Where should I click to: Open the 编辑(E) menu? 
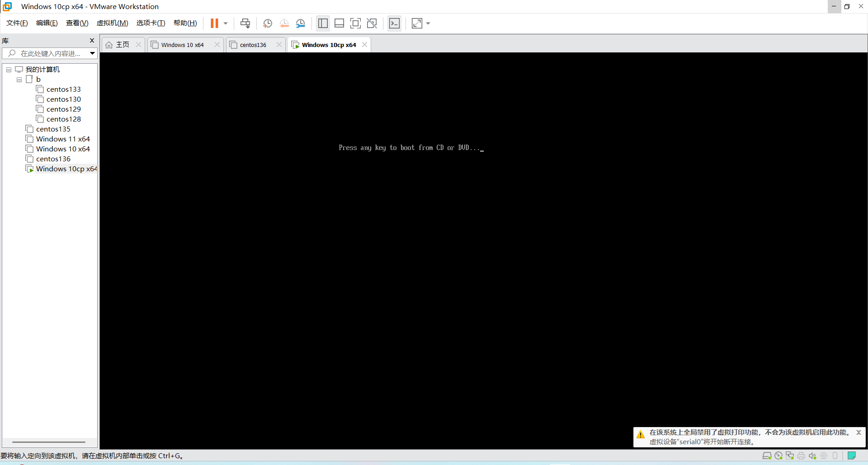pyautogui.click(x=47, y=23)
